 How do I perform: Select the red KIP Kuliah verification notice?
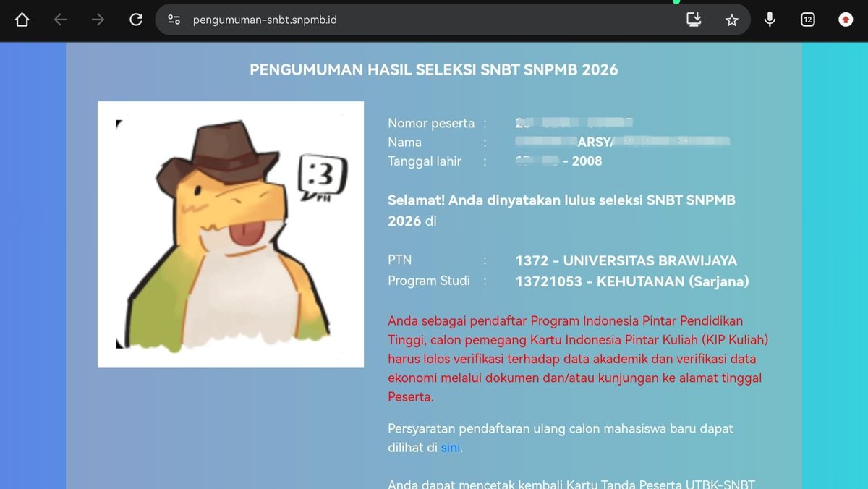[578, 359]
